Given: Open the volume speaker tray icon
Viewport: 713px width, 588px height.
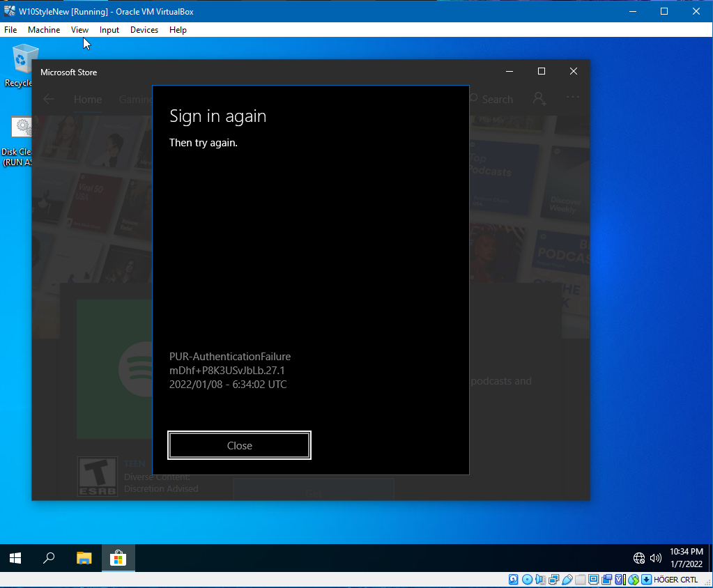Looking at the screenshot, I should point(655,558).
